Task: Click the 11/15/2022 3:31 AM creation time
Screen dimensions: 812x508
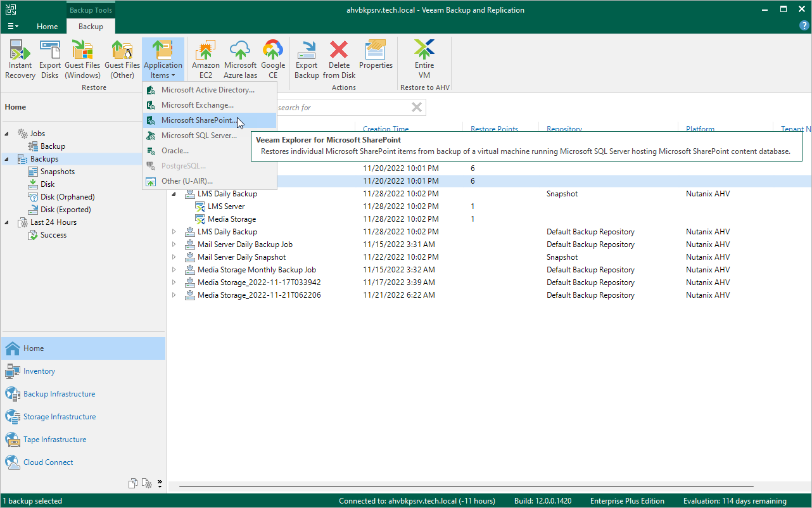Action: (x=399, y=244)
